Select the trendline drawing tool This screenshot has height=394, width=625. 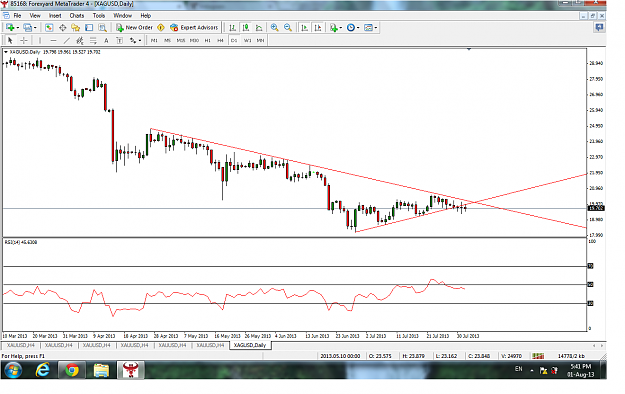pos(67,40)
